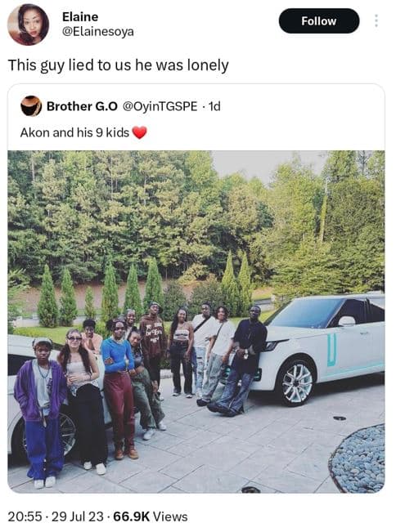This screenshot has height=532, width=396.
Task: Open the quoted group photo
Action: (196, 321)
